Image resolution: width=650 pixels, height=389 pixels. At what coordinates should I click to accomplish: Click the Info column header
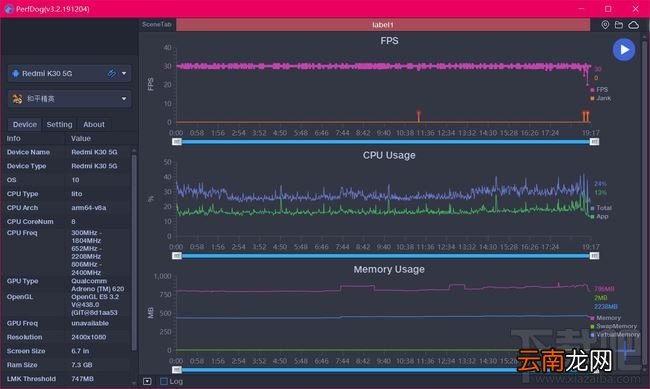point(14,139)
